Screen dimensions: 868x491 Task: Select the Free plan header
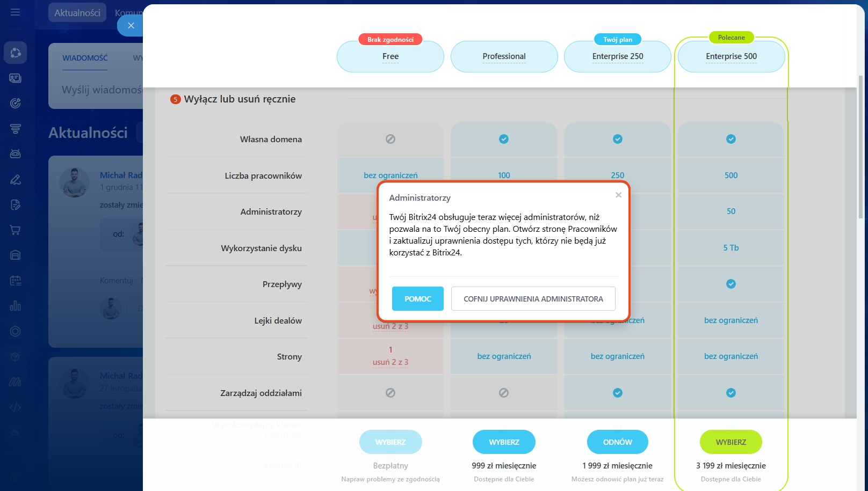tap(390, 56)
